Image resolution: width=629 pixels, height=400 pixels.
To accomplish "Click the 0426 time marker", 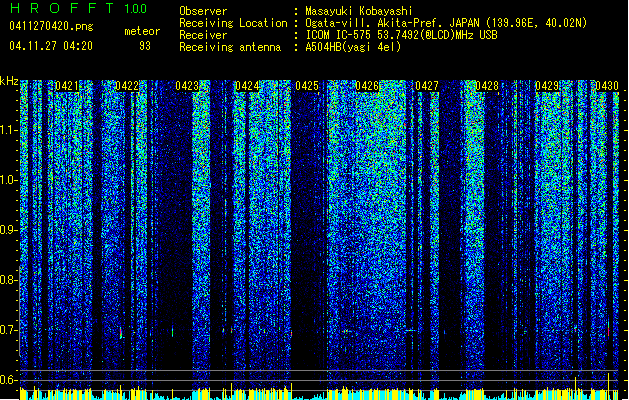I will pyautogui.click(x=367, y=86).
